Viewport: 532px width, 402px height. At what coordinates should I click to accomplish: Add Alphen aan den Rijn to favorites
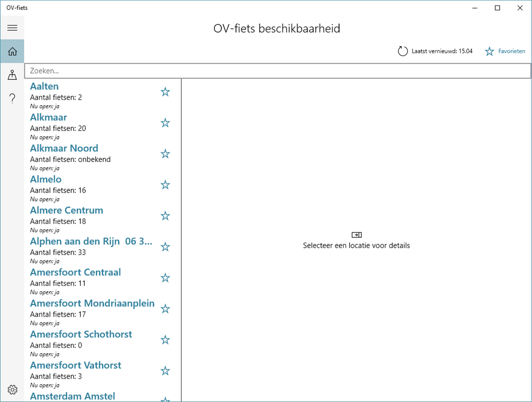pyautogui.click(x=165, y=247)
